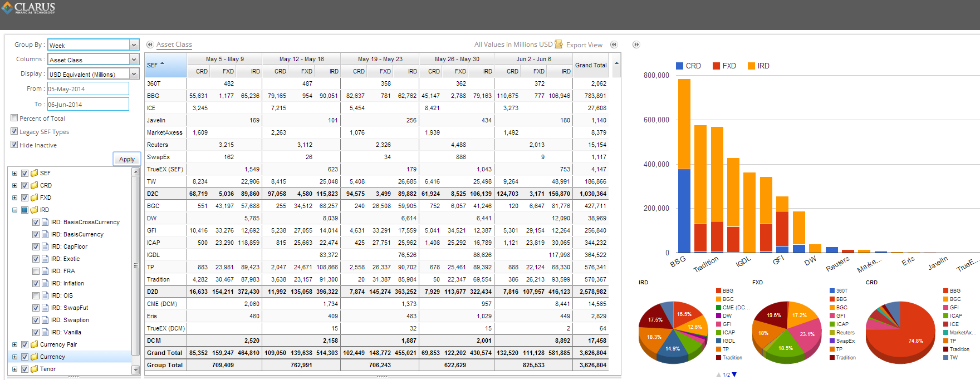The image size is (980, 380).
Task: Expand the Currency Pair tree node
Action: 14,344
